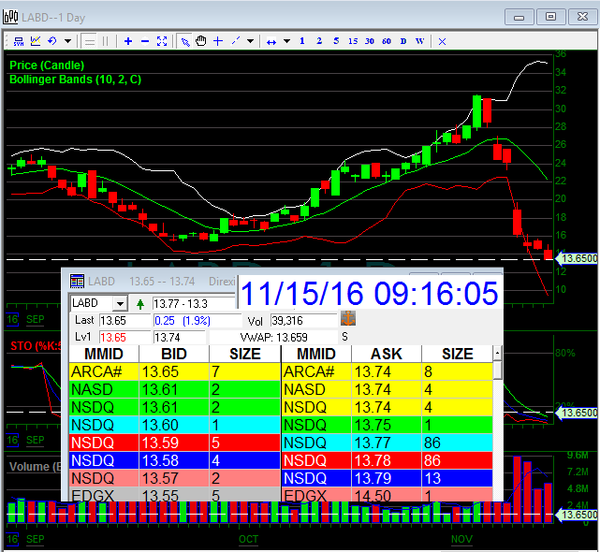Viewport: 600px width, 552px height.
Task: Switch to the Weekly (W) timeframe
Action: (419, 41)
